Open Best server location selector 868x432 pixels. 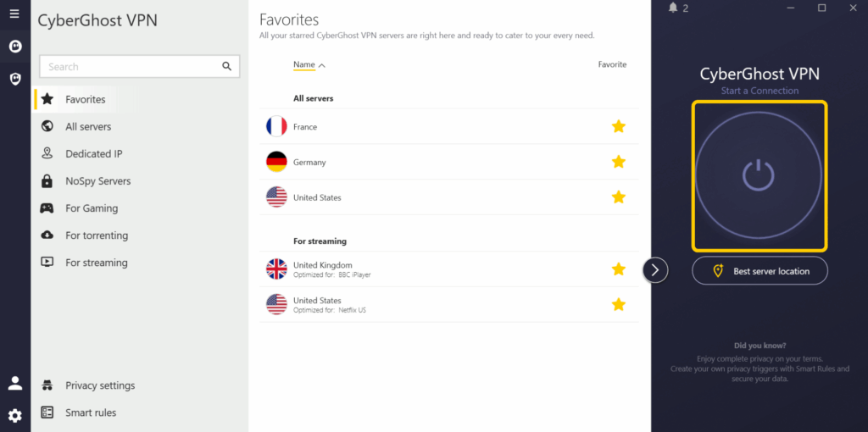(759, 271)
